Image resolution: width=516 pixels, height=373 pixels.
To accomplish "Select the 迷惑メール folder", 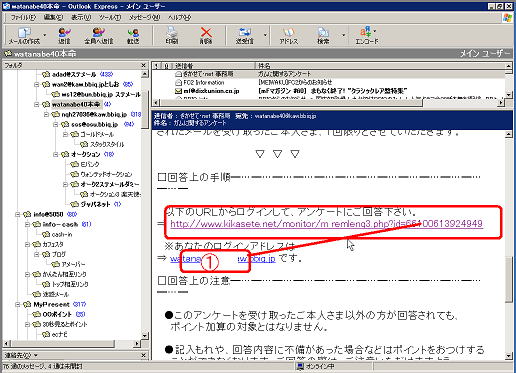I will pyautogui.click(x=55, y=294).
